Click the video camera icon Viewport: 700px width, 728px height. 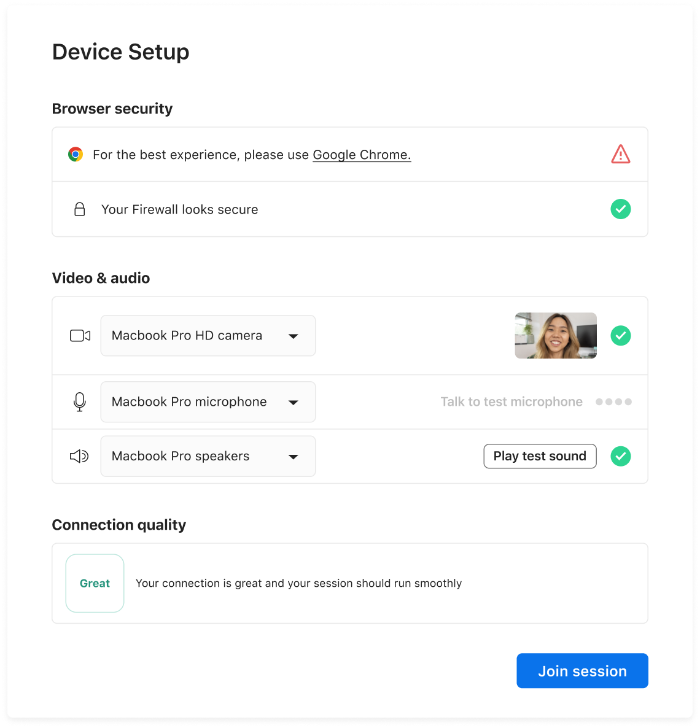click(80, 336)
